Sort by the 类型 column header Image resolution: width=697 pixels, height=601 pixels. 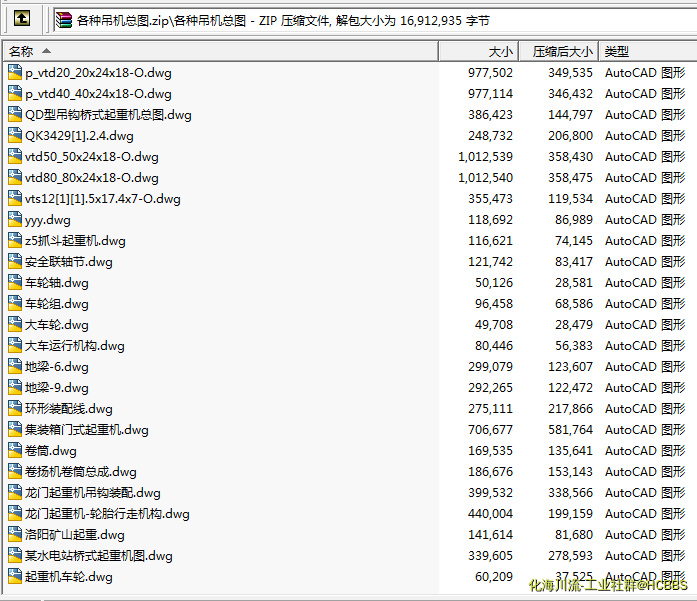[648, 52]
